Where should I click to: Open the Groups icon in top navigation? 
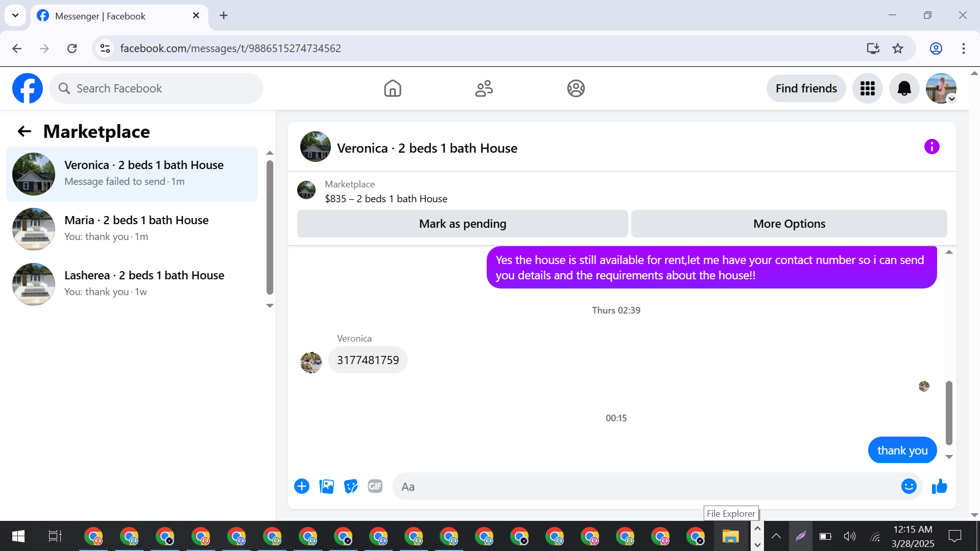pyautogui.click(x=576, y=88)
